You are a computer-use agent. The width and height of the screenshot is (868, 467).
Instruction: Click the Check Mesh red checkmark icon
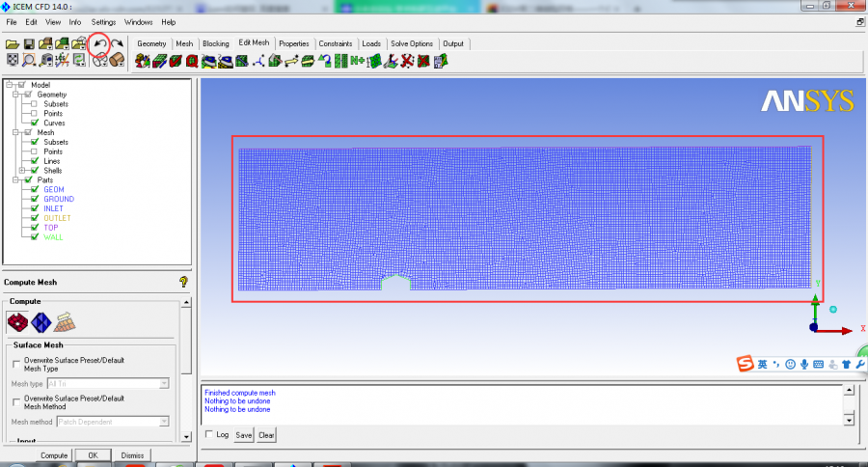pos(176,61)
